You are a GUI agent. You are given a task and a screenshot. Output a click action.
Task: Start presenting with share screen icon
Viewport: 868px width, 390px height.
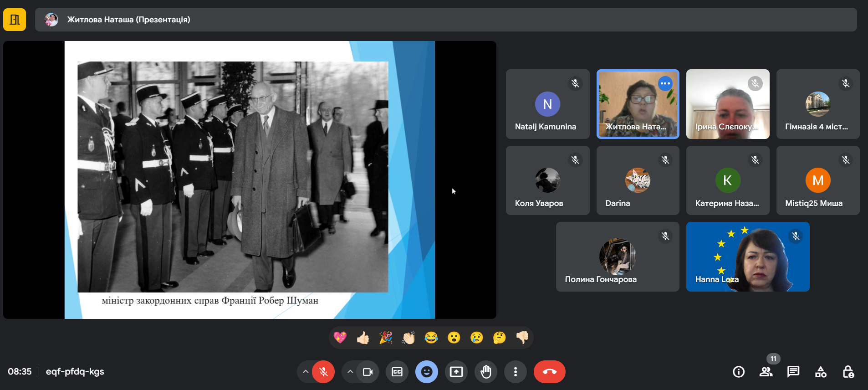[456, 372]
